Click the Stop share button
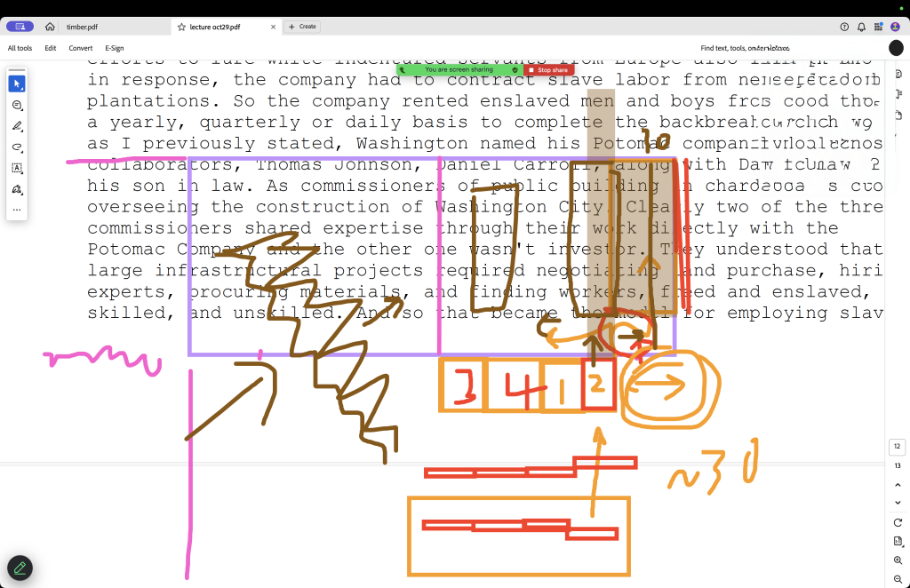 coord(548,69)
